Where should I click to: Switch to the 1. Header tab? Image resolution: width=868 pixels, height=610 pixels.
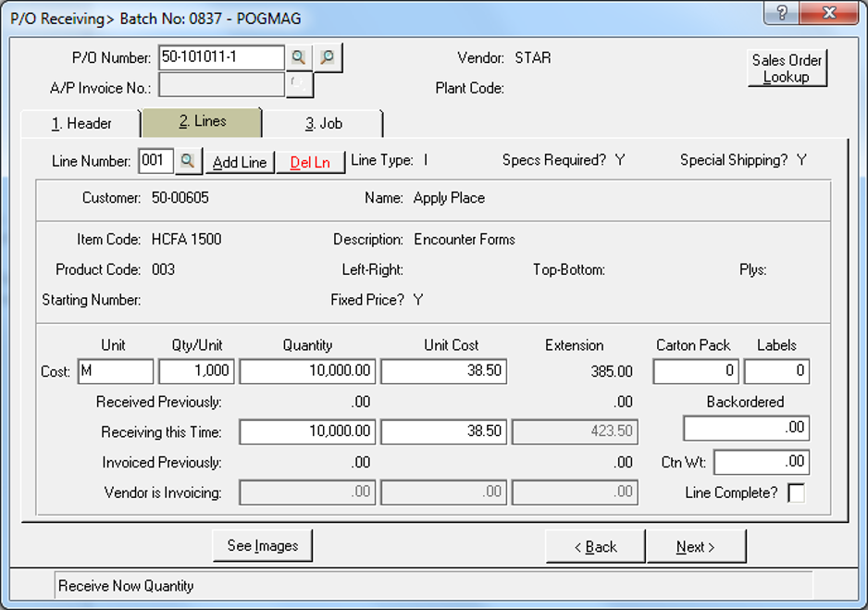[81, 123]
